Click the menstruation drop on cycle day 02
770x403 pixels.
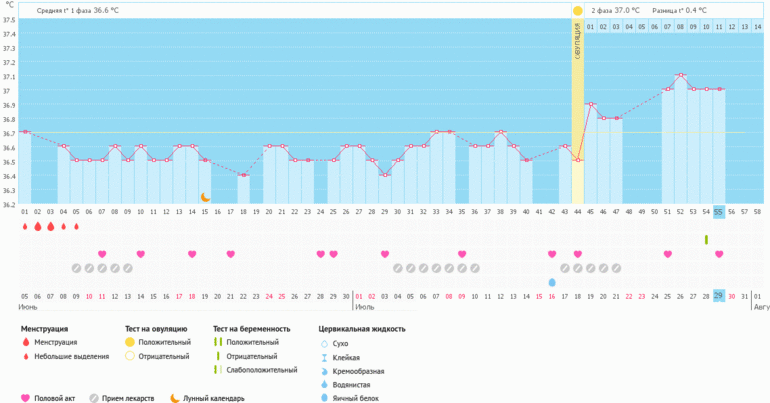click(x=38, y=227)
